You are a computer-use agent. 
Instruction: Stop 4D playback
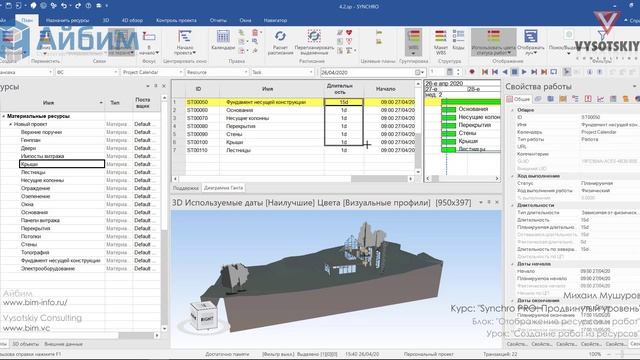point(514,72)
